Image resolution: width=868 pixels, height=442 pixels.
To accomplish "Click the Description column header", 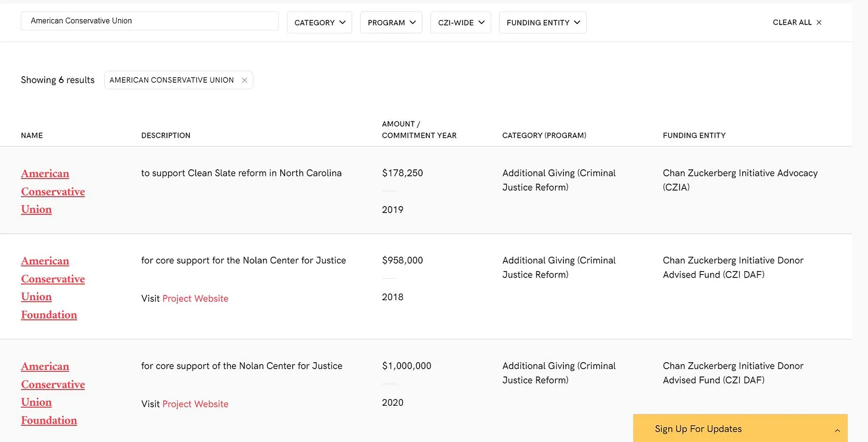I will pos(166,136).
